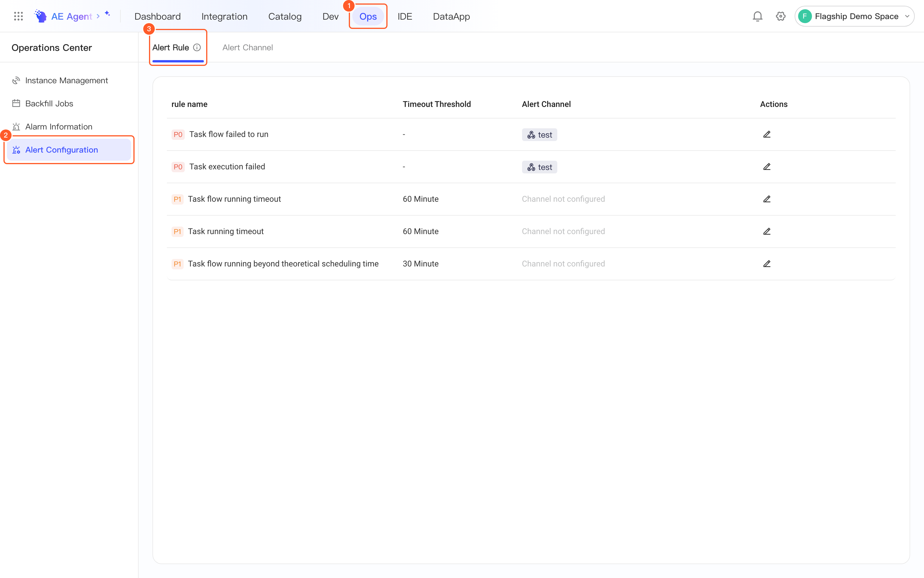Click the Timeout Threshold column header

436,104
